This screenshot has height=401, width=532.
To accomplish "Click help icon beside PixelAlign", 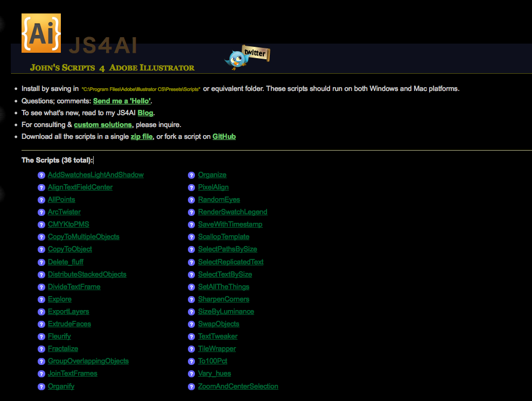I will (x=192, y=188).
